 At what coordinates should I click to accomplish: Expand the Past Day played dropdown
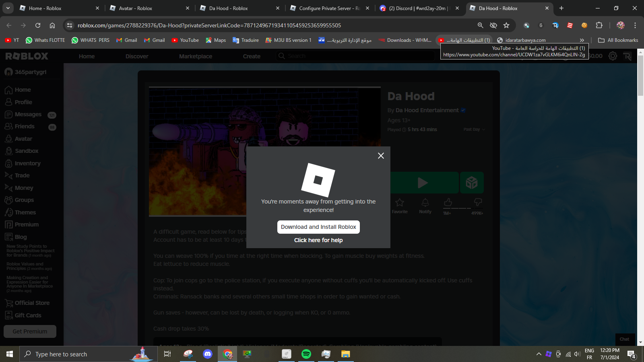pyautogui.click(x=474, y=130)
